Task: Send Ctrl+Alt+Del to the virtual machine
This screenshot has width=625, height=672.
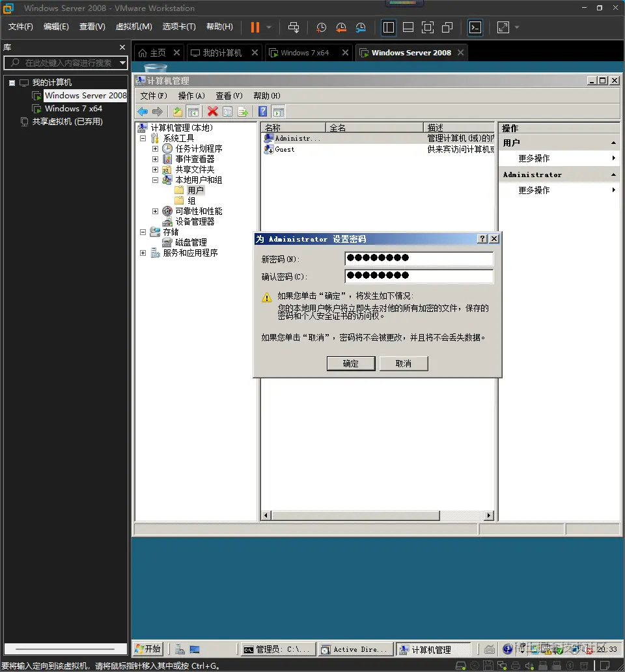Action: (x=294, y=27)
